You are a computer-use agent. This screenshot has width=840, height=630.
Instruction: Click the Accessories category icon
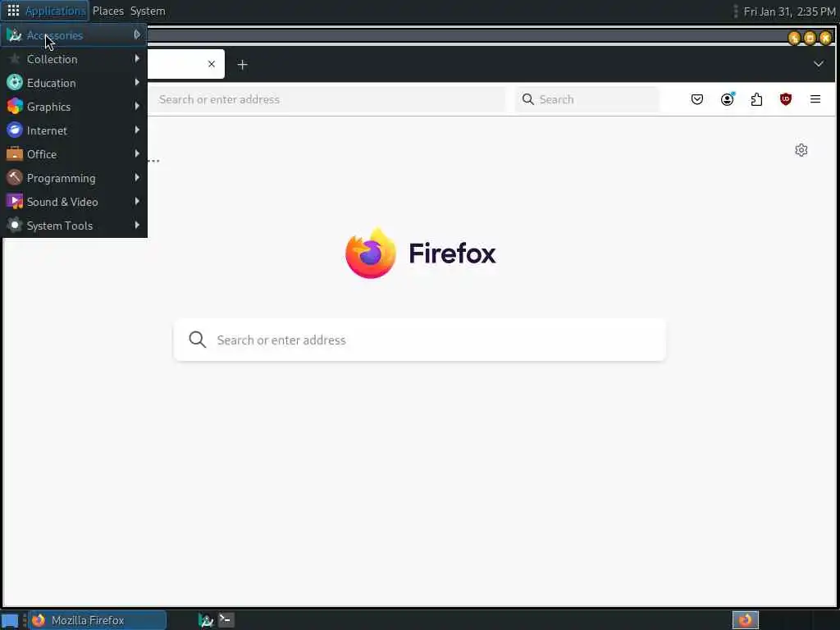click(15, 35)
